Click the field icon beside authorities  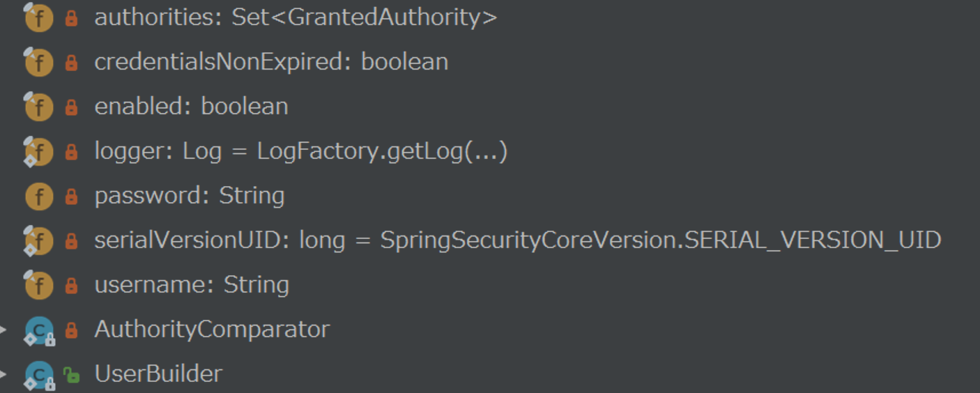[x=38, y=18]
